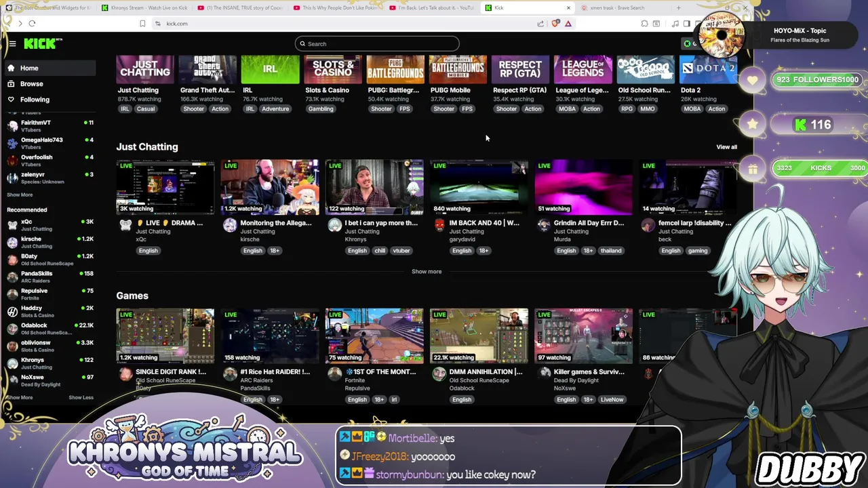The height and width of the screenshot is (488, 868).
Task: Click LiveNow tag under NoXswe stream
Action: 612,400
